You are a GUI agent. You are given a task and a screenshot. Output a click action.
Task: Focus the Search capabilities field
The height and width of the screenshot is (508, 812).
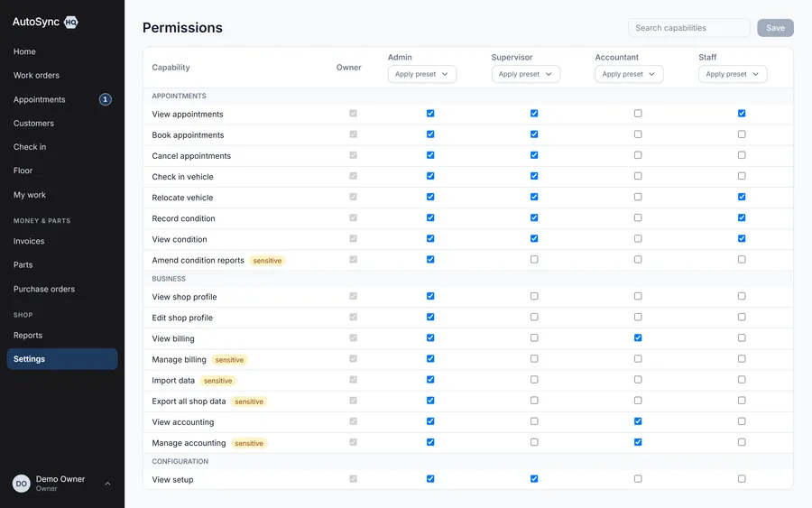(x=688, y=28)
